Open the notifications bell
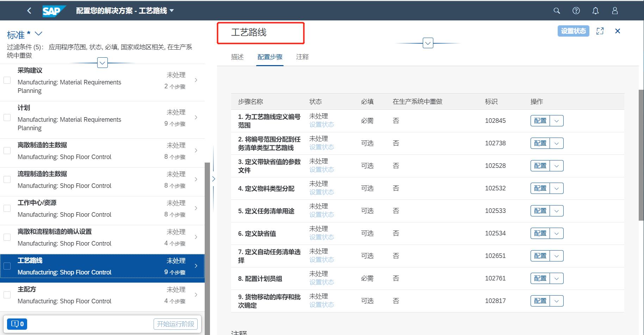644x335 pixels. [x=595, y=11]
